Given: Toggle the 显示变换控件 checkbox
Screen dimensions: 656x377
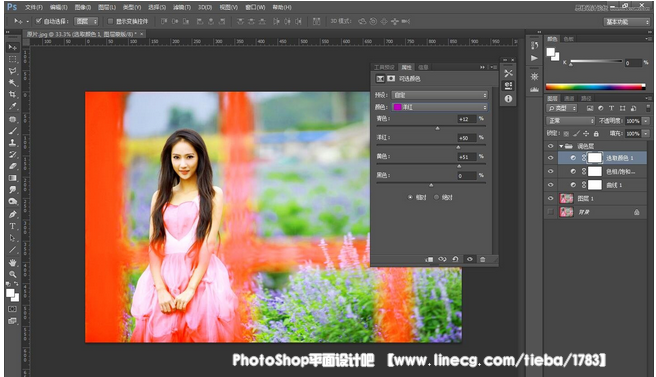Looking at the screenshot, I should [x=110, y=21].
